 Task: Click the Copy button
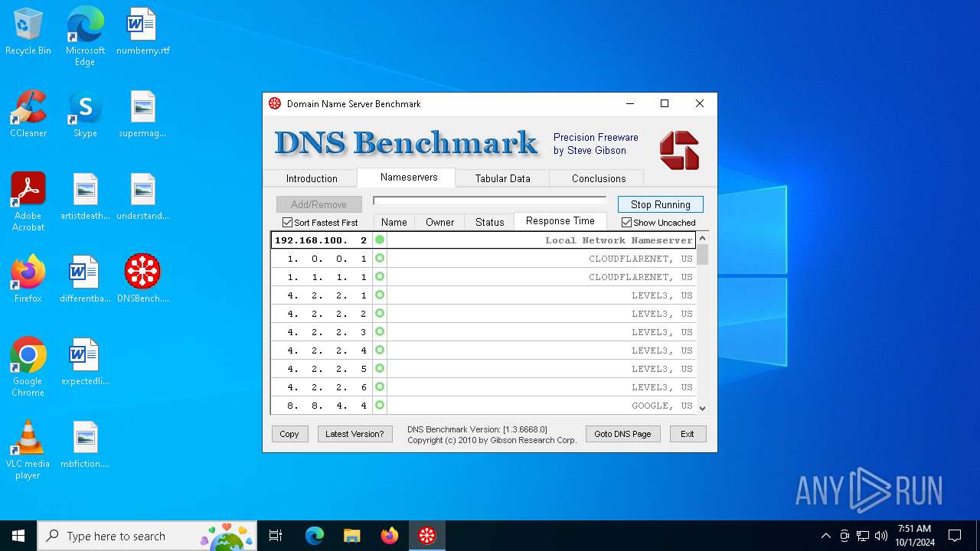click(289, 434)
